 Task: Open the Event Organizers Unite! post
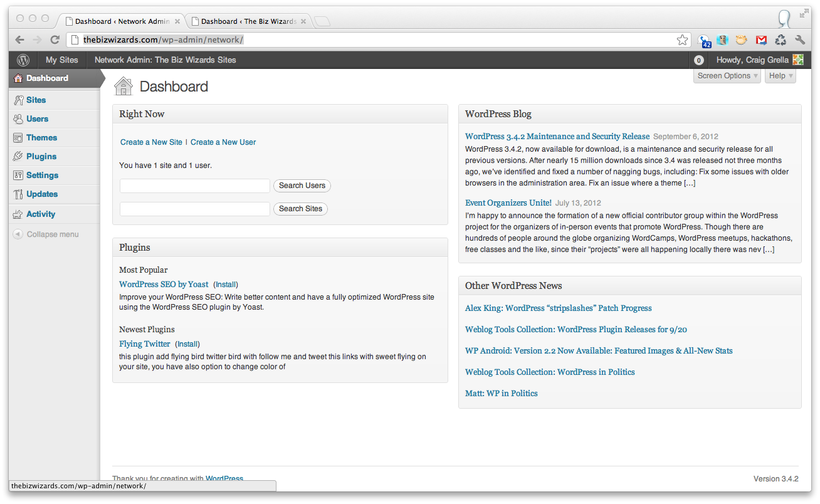(x=508, y=203)
